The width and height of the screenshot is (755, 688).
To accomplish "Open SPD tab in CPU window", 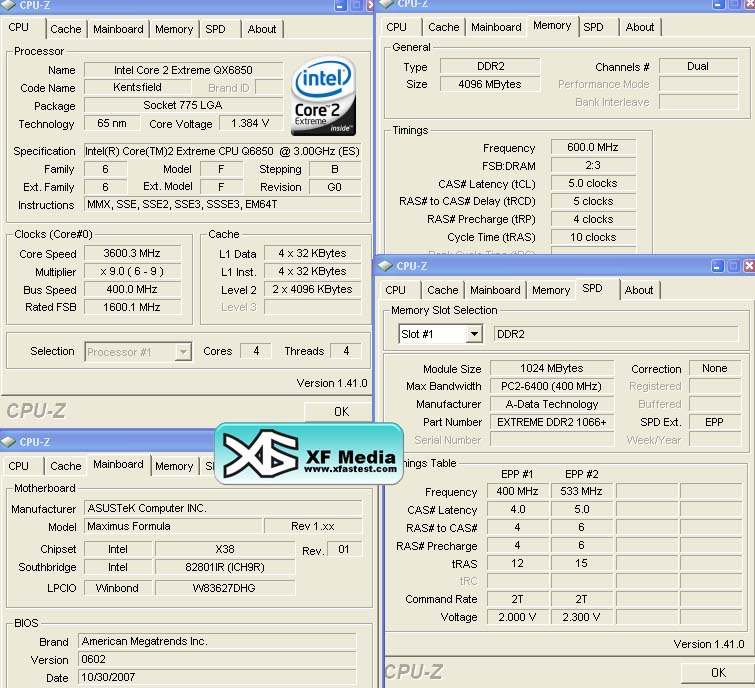I will [215, 29].
